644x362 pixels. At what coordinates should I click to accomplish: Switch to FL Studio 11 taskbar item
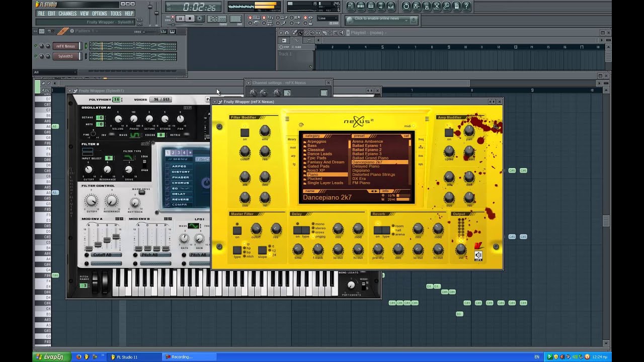(x=133, y=357)
